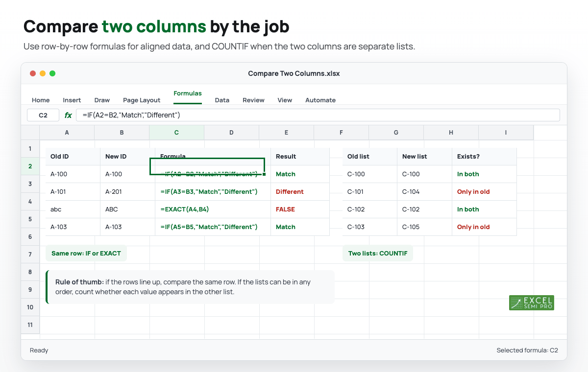Click the New ID header cell

point(127,157)
